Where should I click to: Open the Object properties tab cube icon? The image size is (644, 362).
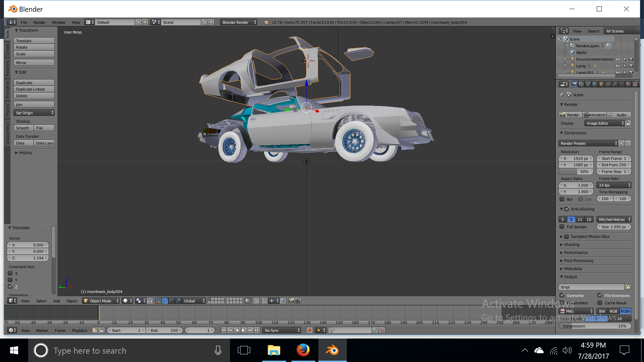click(601, 84)
